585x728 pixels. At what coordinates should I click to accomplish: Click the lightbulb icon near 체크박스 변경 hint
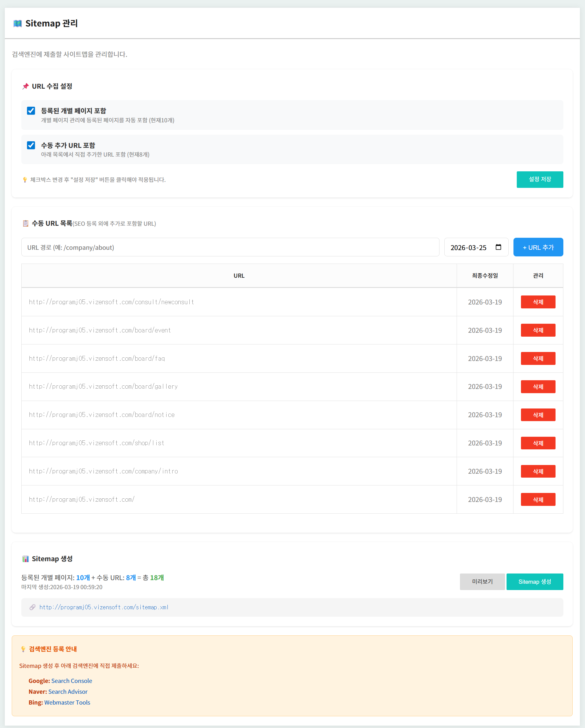[x=25, y=180]
